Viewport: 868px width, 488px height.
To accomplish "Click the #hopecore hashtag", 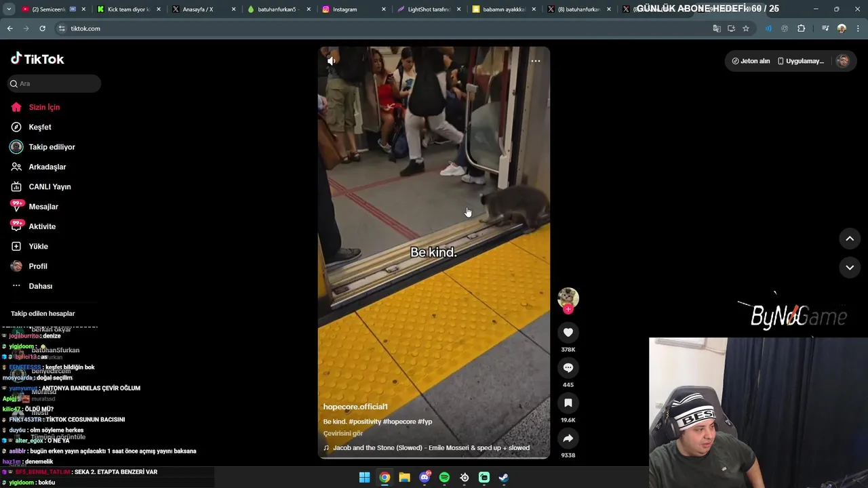I will tap(399, 422).
